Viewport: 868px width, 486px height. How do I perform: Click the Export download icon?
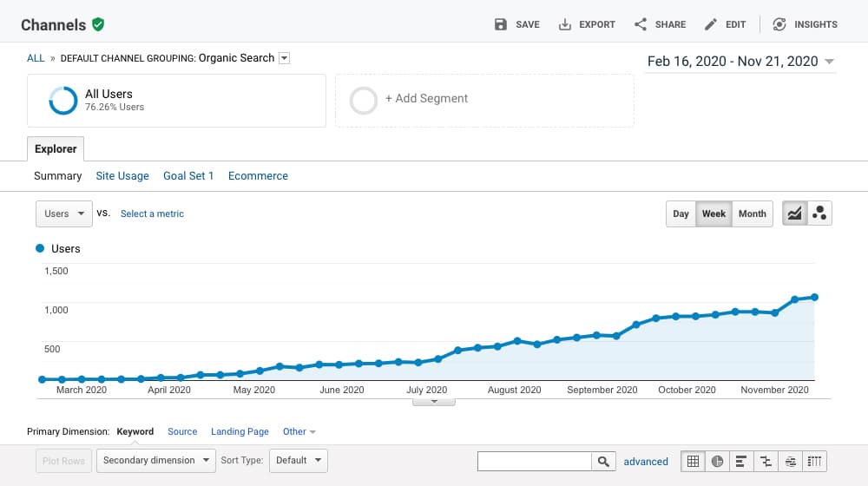click(565, 24)
